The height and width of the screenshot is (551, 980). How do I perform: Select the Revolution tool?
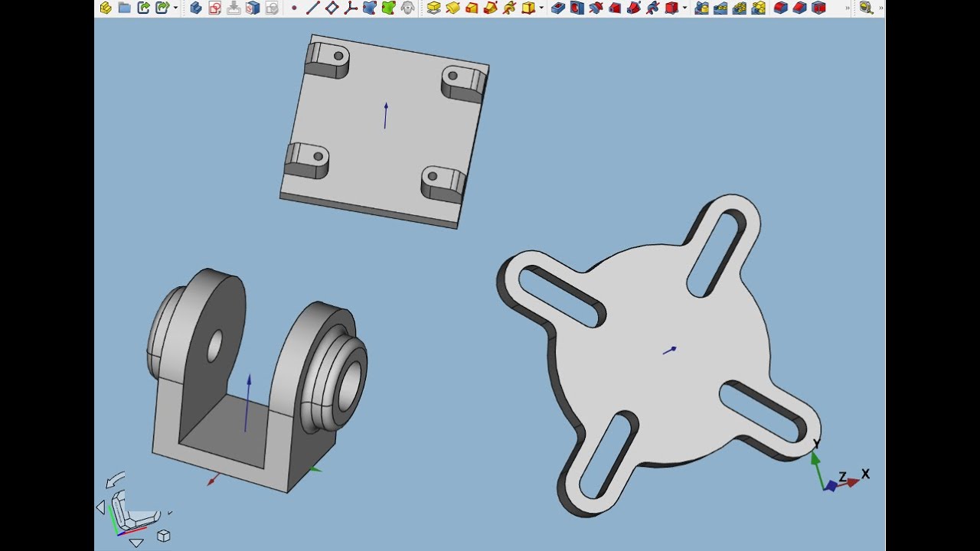click(x=452, y=8)
